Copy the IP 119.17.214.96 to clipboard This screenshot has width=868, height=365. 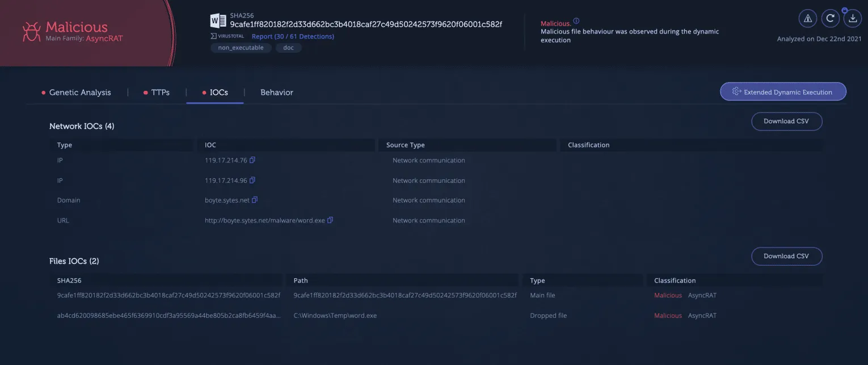[x=252, y=180]
